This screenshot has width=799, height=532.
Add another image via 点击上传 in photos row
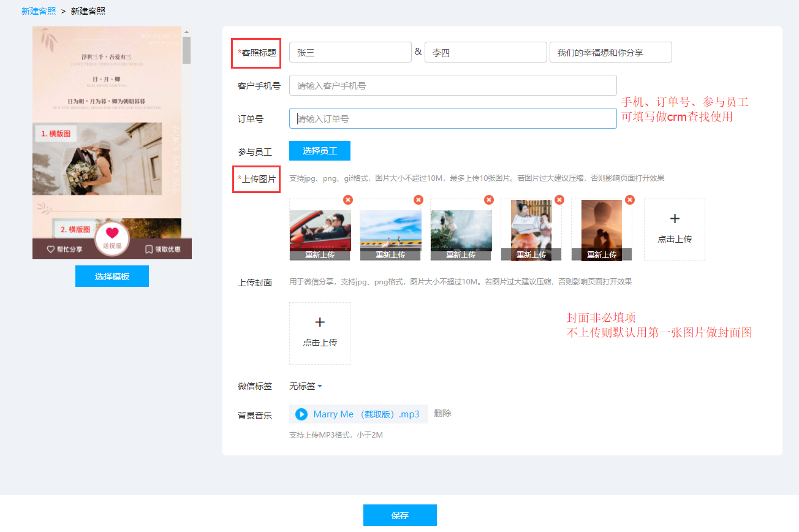click(x=674, y=230)
